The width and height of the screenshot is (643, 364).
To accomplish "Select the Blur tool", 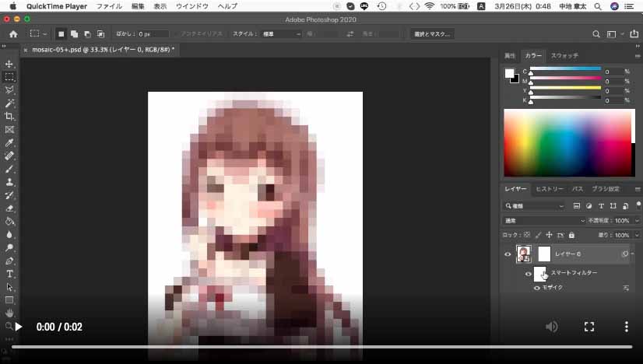I will [9, 234].
